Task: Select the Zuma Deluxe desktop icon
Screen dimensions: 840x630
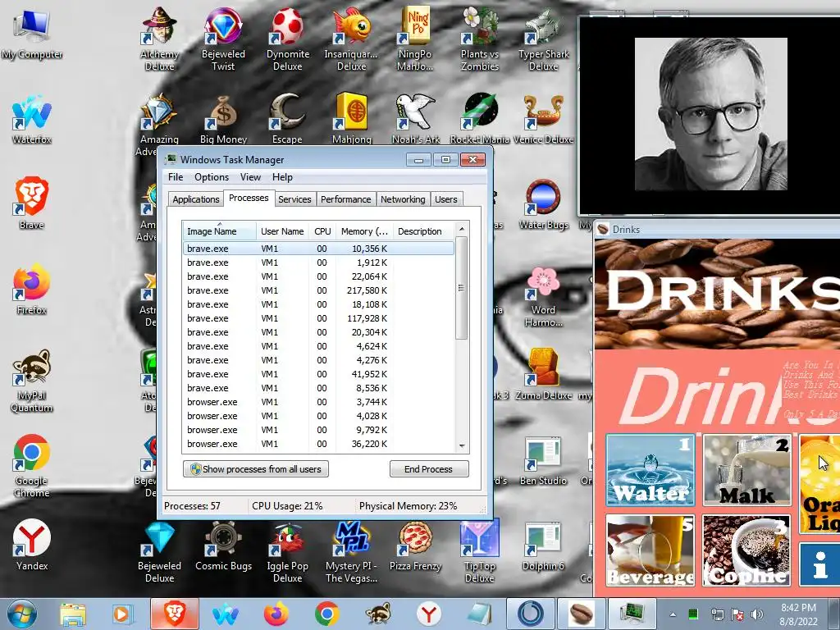Action: pos(543,374)
